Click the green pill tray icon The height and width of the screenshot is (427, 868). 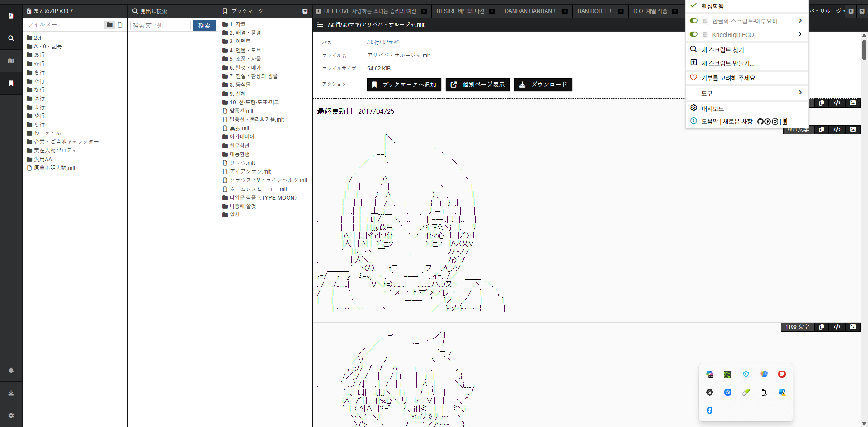point(746,392)
